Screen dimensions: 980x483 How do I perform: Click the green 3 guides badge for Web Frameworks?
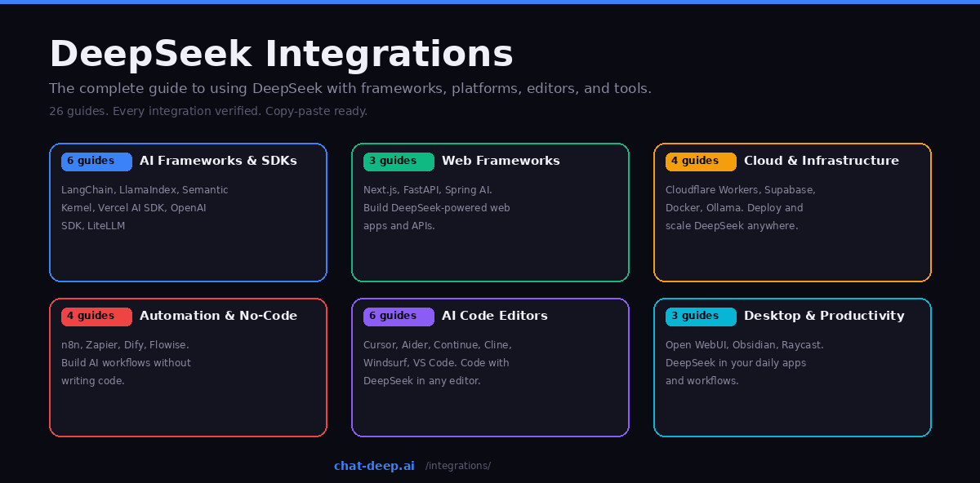pos(398,162)
